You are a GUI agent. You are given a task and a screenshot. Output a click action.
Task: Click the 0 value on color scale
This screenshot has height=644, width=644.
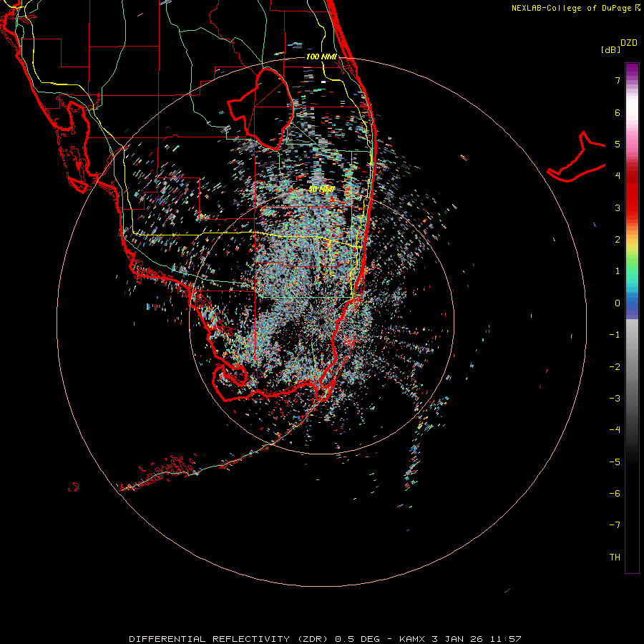tap(618, 303)
